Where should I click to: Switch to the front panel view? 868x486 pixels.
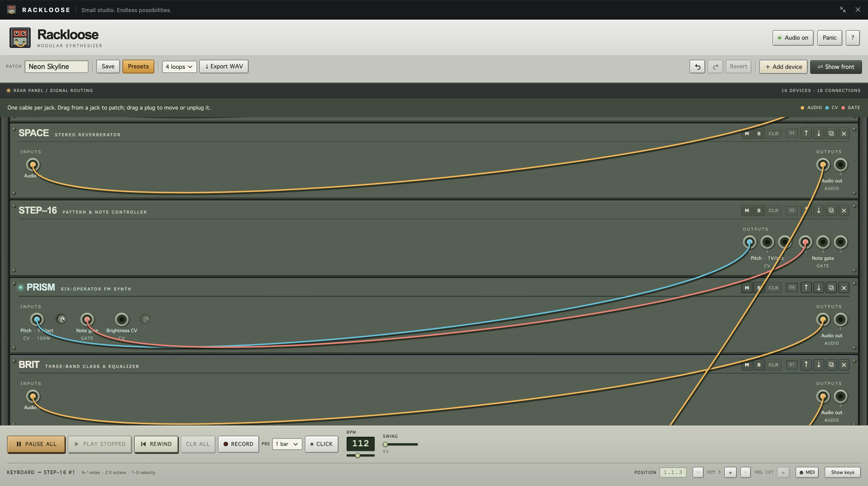click(836, 67)
